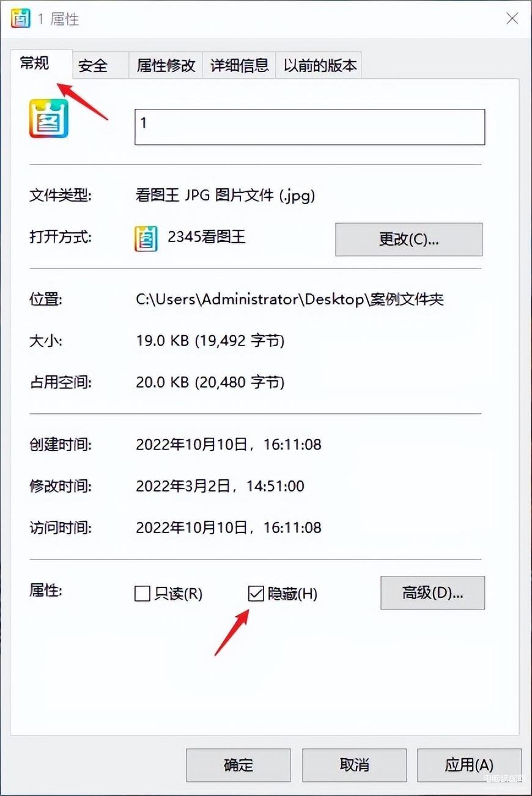Uncheck the 隐藏(H) checkbox
This screenshot has width=532, height=796.
256,593
